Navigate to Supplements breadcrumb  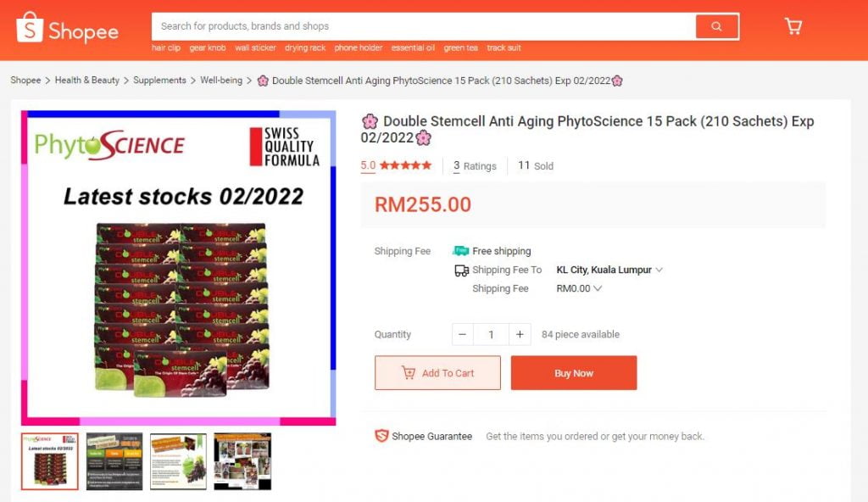point(159,81)
